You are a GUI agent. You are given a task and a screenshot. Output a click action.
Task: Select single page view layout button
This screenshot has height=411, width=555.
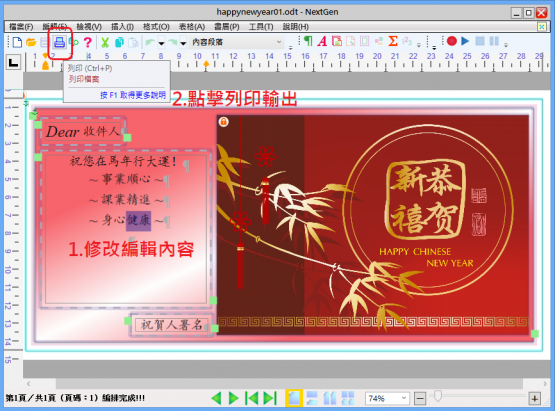point(294,398)
